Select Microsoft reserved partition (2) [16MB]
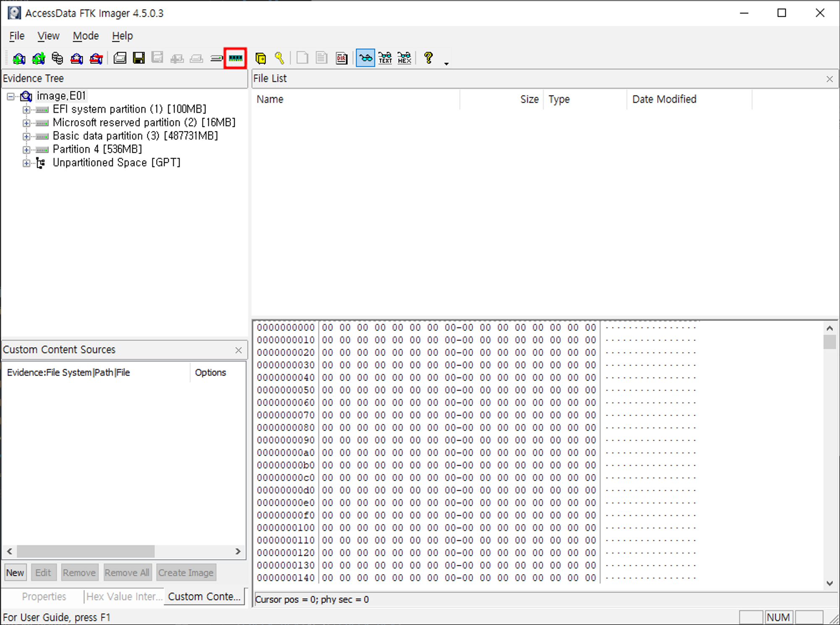 click(144, 123)
